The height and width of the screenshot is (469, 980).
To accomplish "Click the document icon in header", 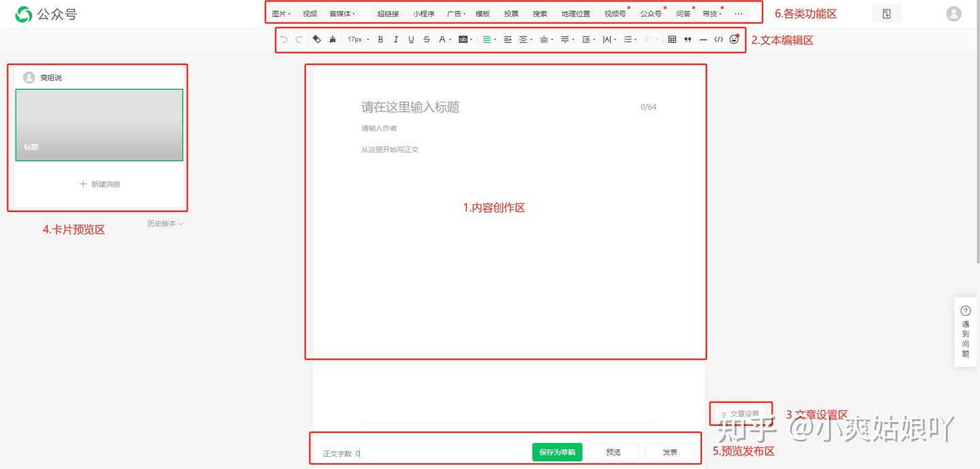I will (886, 14).
